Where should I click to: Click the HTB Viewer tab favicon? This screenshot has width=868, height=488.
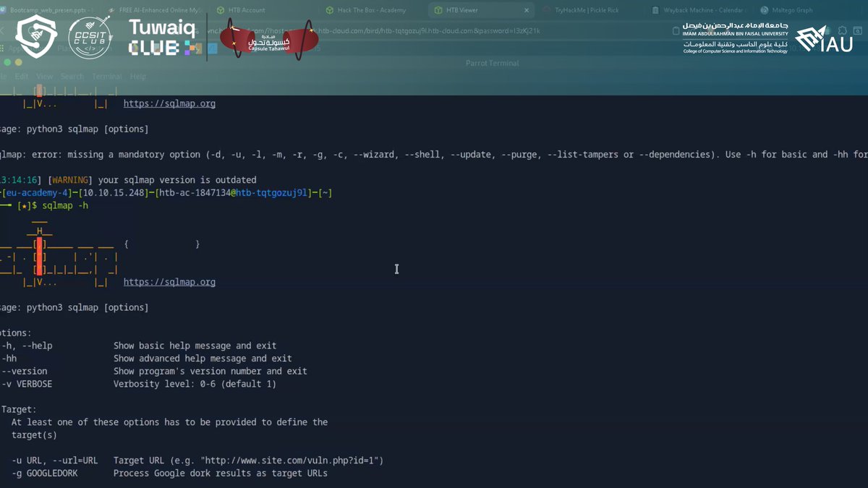tap(437, 9)
